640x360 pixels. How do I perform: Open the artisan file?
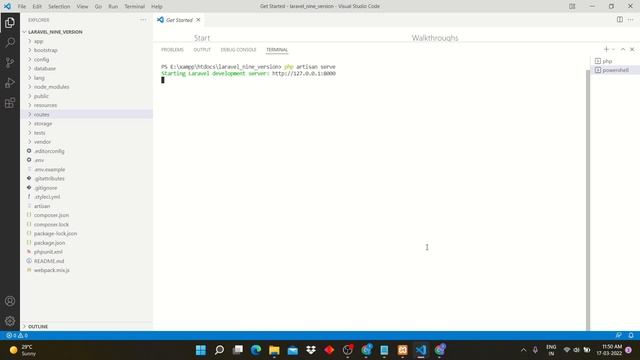click(87, 206)
